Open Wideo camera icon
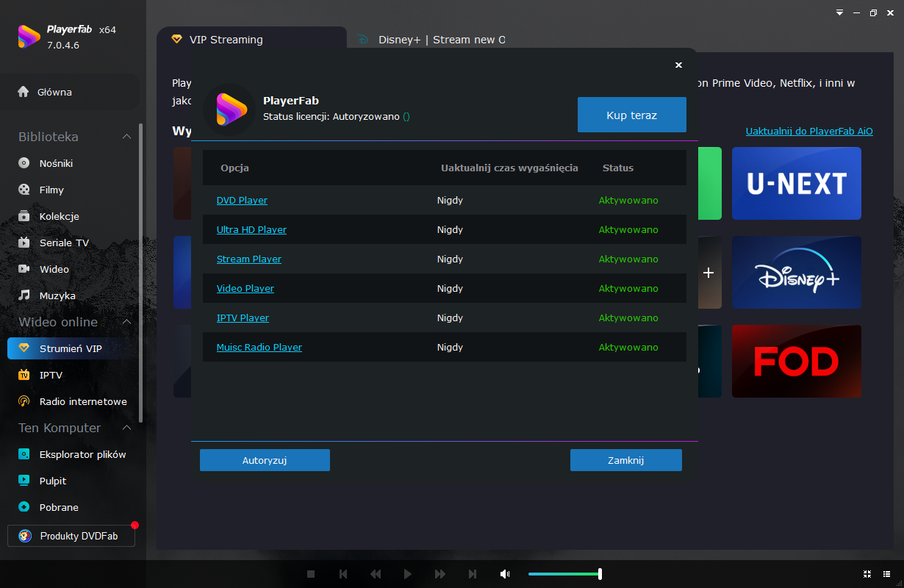The width and height of the screenshot is (904, 588). (24, 269)
